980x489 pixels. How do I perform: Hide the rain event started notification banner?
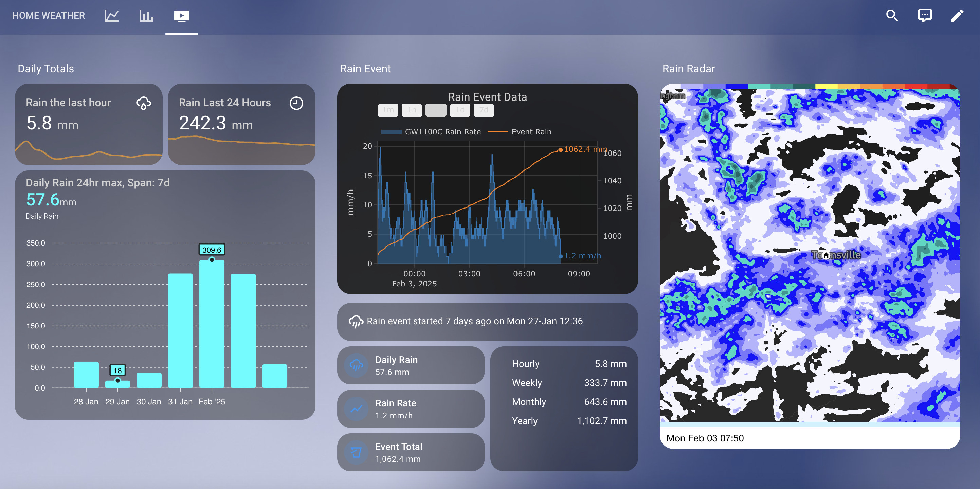click(x=487, y=321)
